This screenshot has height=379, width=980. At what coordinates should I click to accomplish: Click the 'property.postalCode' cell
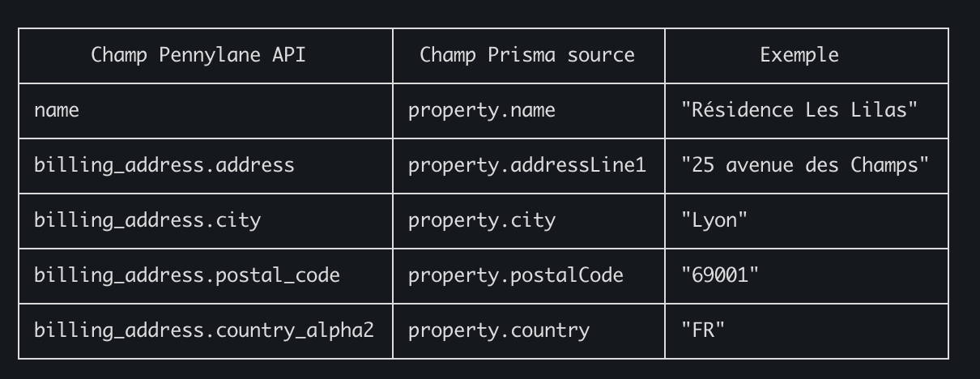(516, 275)
